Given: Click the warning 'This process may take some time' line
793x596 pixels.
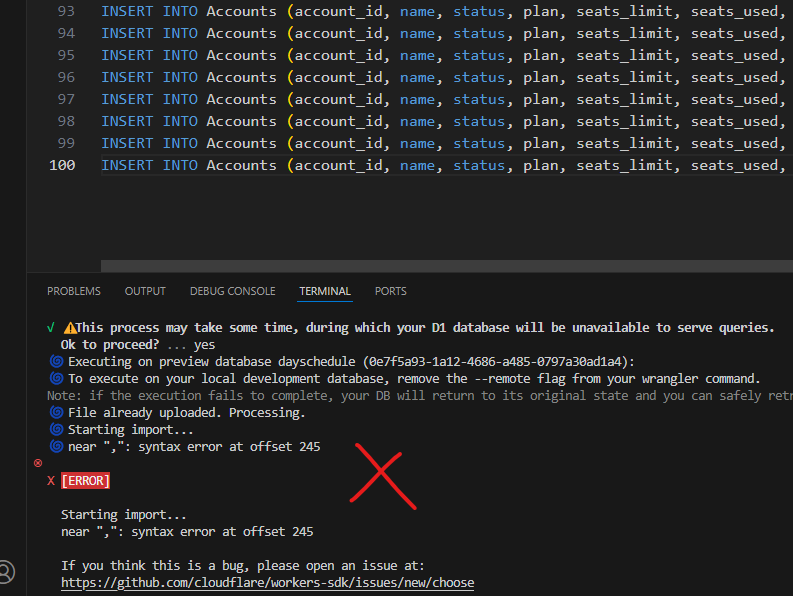Looking at the screenshot, I should click(x=419, y=328).
